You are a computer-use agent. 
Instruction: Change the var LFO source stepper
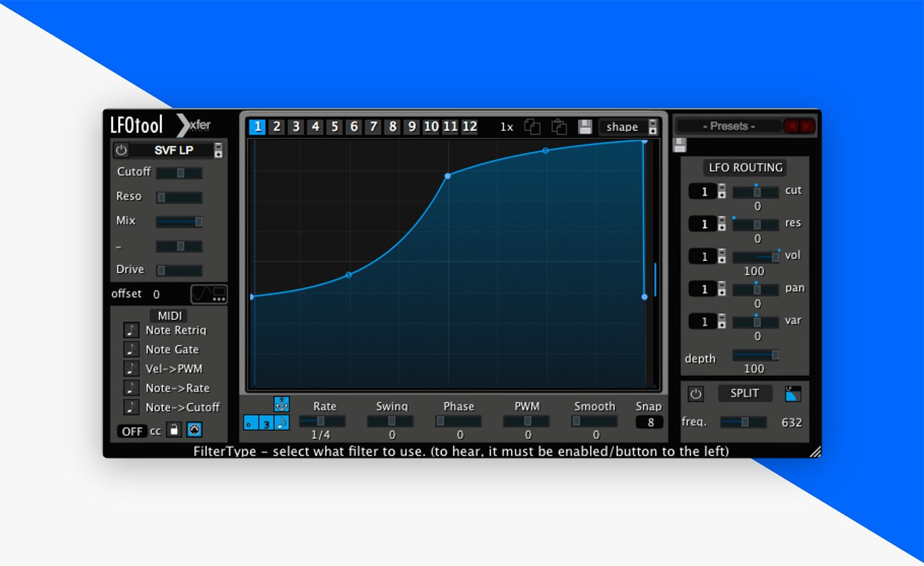[721, 322]
